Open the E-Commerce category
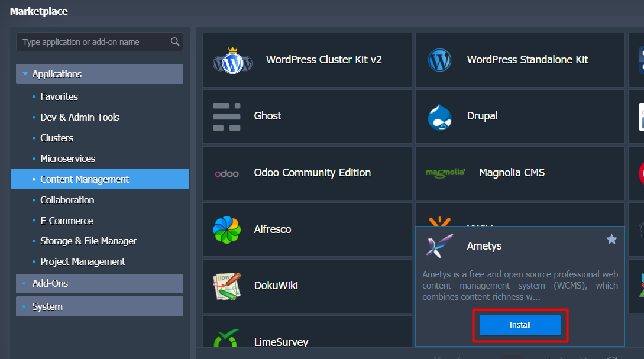 click(67, 221)
